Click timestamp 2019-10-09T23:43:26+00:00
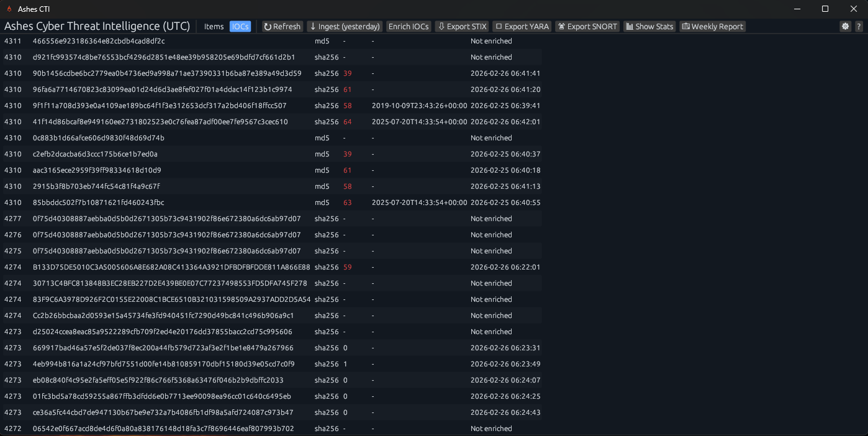The height and width of the screenshot is (436, 868). [419, 106]
